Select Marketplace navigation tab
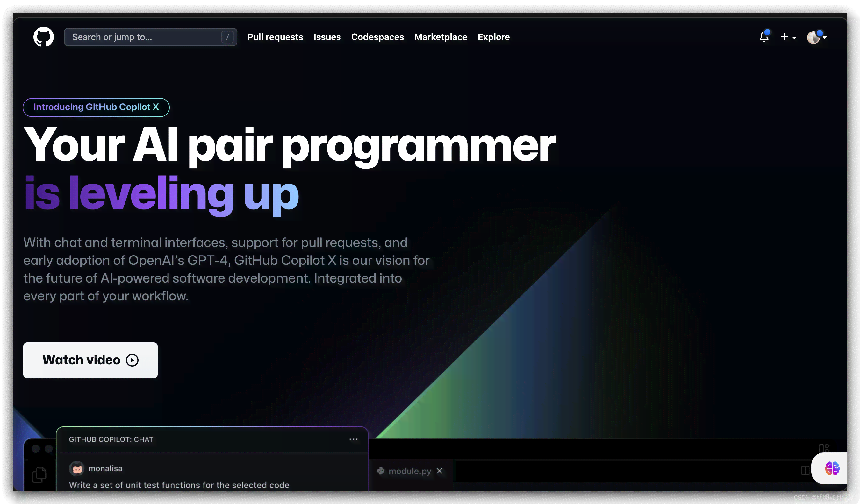The width and height of the screenshot is (860, 504). (441, 37)
